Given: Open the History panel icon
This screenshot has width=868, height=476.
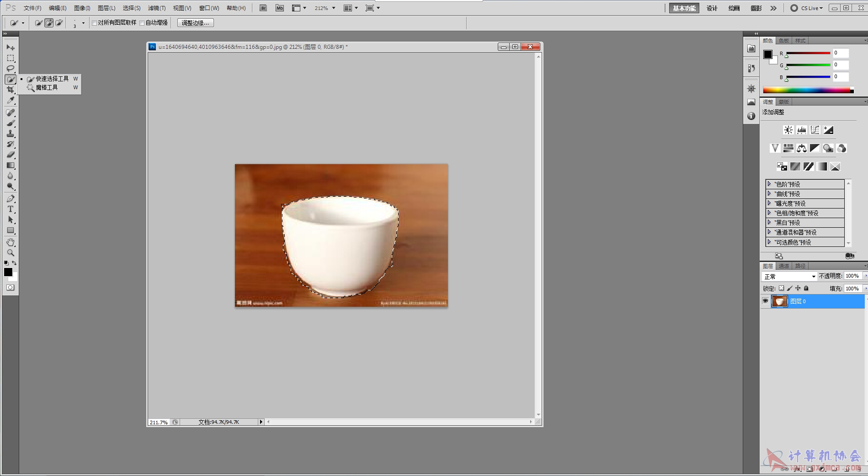Looking at the screenshot, I should point(751,68).
